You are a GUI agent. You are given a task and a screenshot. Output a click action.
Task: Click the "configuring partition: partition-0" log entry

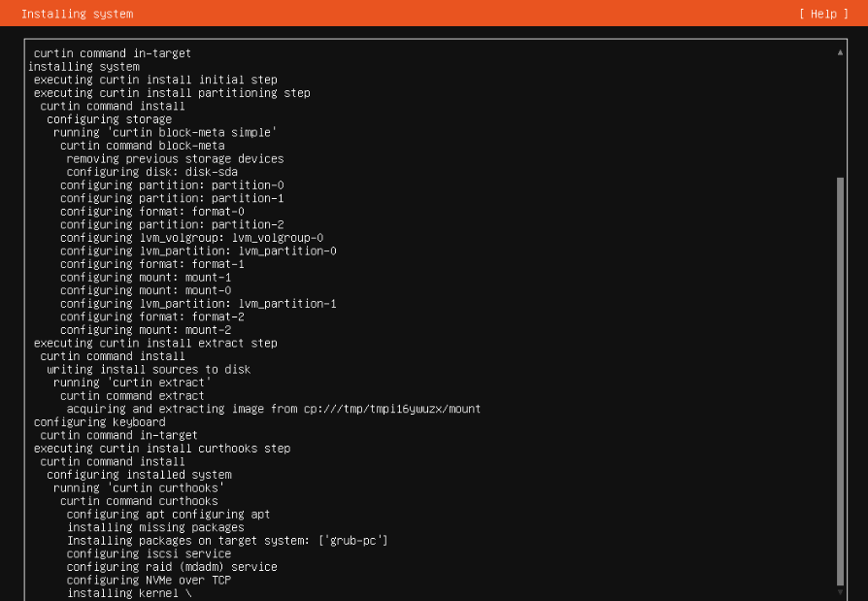pyautogui.click(x=172, y=184)
